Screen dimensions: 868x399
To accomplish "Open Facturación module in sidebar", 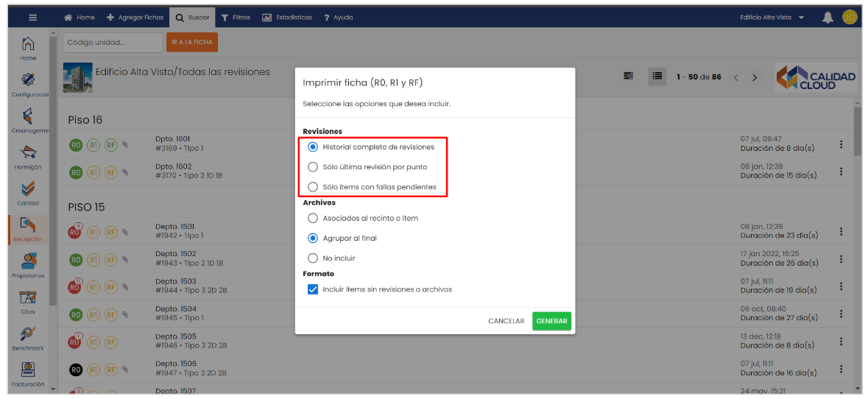I will point(28,370).
